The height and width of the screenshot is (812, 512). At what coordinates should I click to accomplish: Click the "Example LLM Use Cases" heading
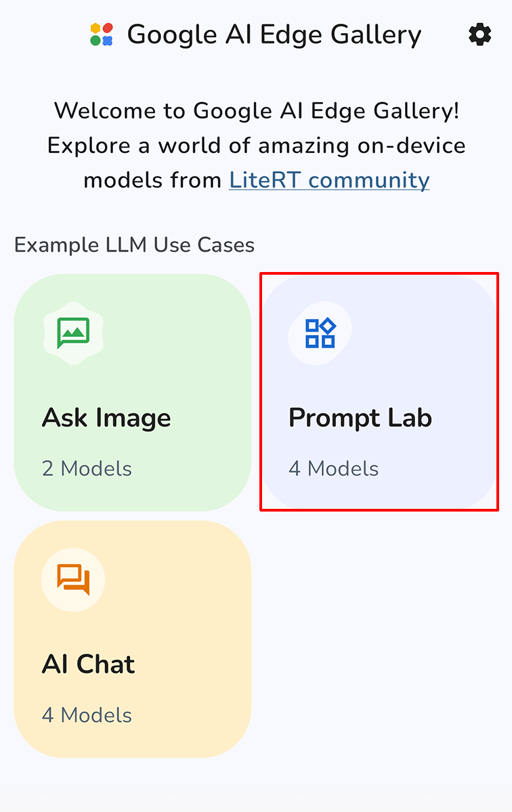pos(134,244)
